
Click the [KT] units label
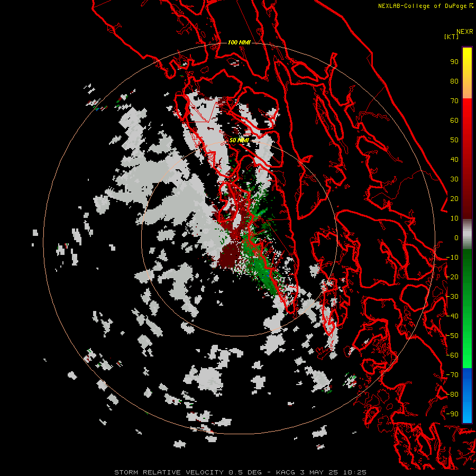click(x=452, y=36)
